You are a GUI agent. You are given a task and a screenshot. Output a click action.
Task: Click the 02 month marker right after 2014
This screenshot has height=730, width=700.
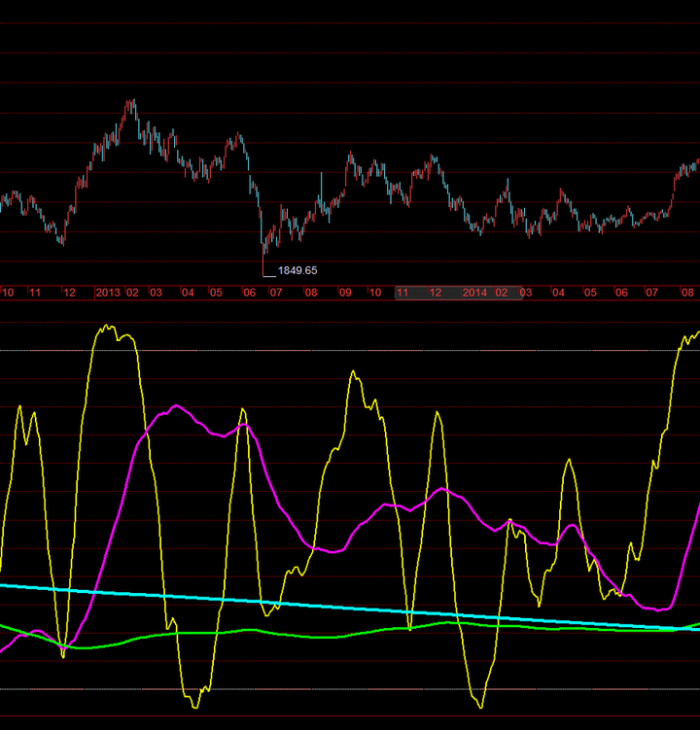pyautogui.click(x=501, y=293)
